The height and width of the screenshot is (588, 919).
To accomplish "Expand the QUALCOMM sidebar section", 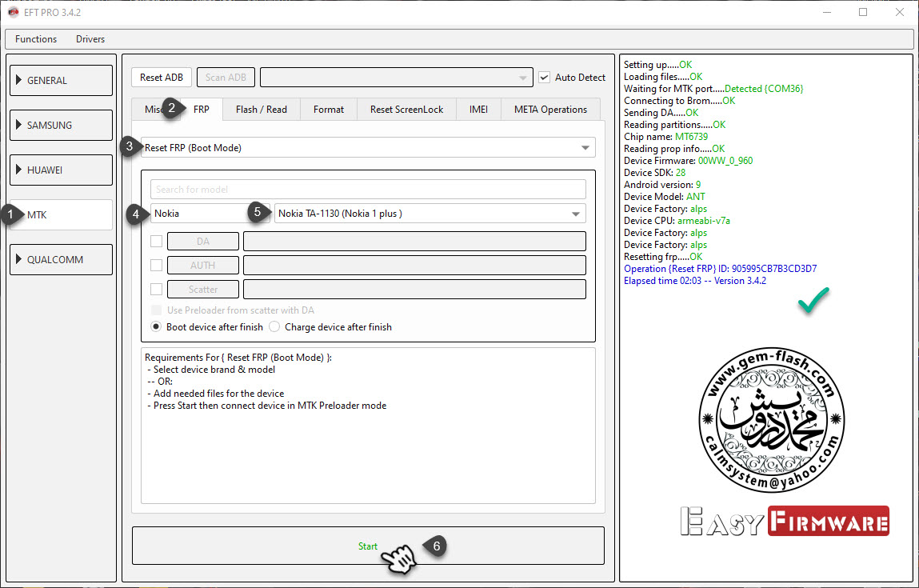I will (x=61, y=260).
